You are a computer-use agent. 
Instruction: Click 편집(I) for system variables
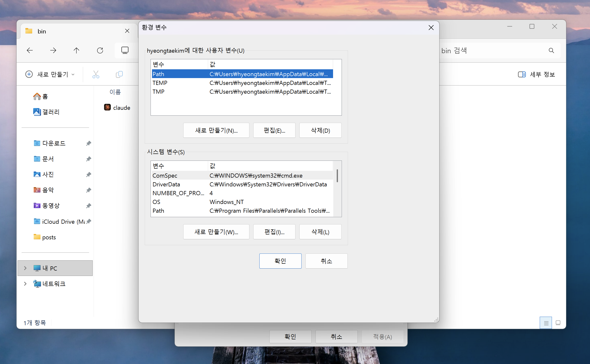coord(274,232)
